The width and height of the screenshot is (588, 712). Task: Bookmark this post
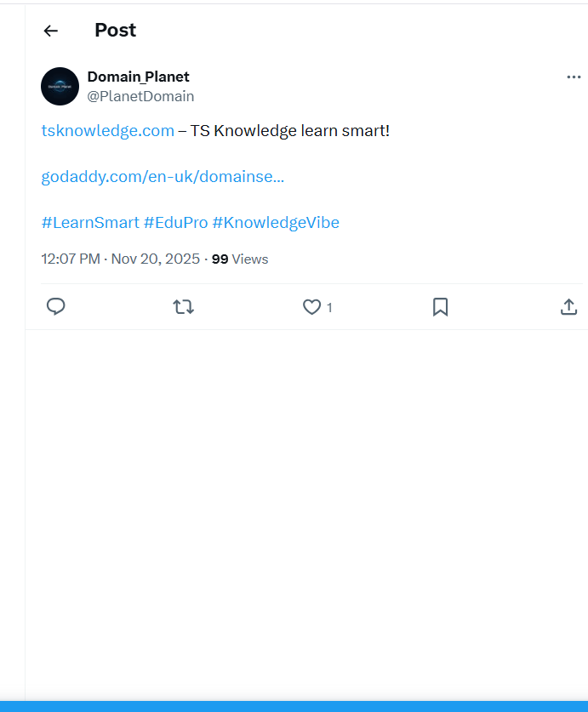click(440, 307)
